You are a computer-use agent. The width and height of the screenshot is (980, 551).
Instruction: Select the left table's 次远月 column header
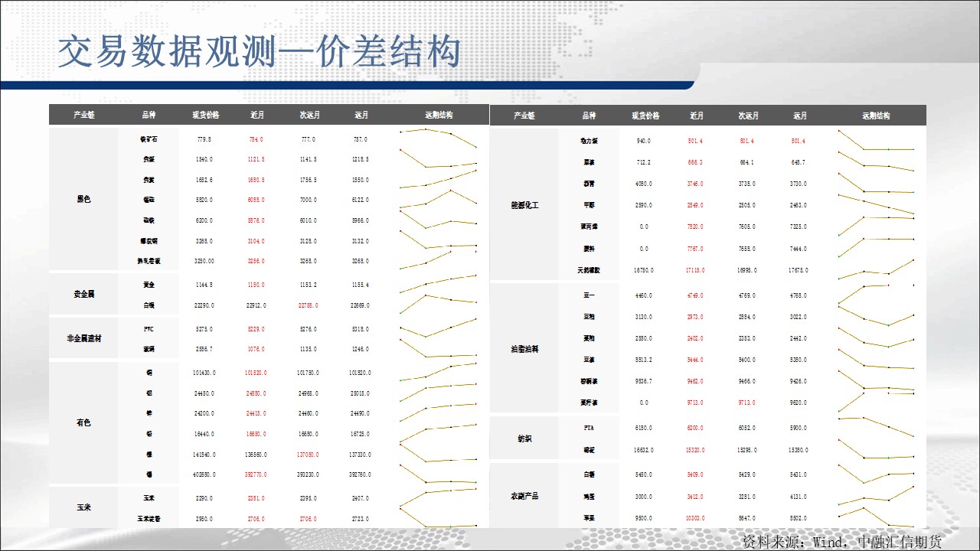[x=309, y=116]
